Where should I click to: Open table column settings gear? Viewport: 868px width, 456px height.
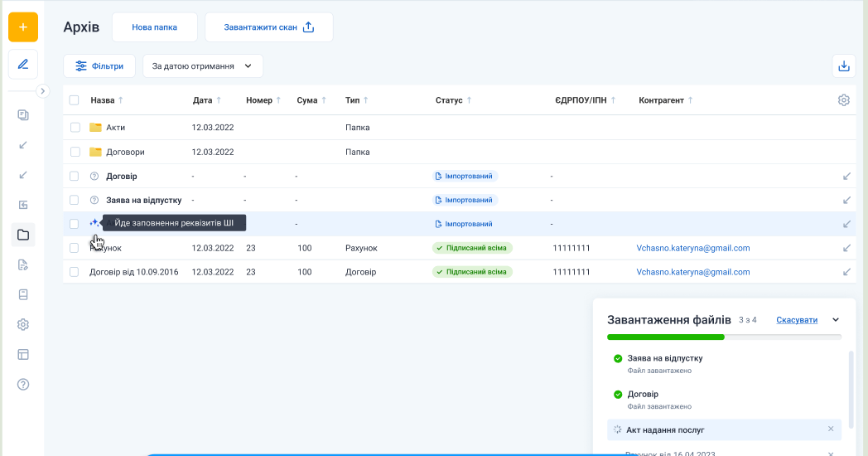(x=844, y=100)
